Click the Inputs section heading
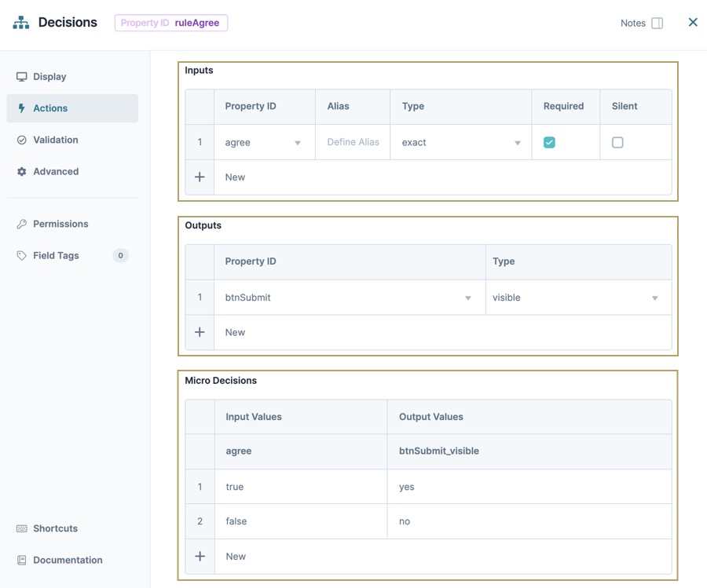Screen dimensions: 707x588 click(199, 71)
